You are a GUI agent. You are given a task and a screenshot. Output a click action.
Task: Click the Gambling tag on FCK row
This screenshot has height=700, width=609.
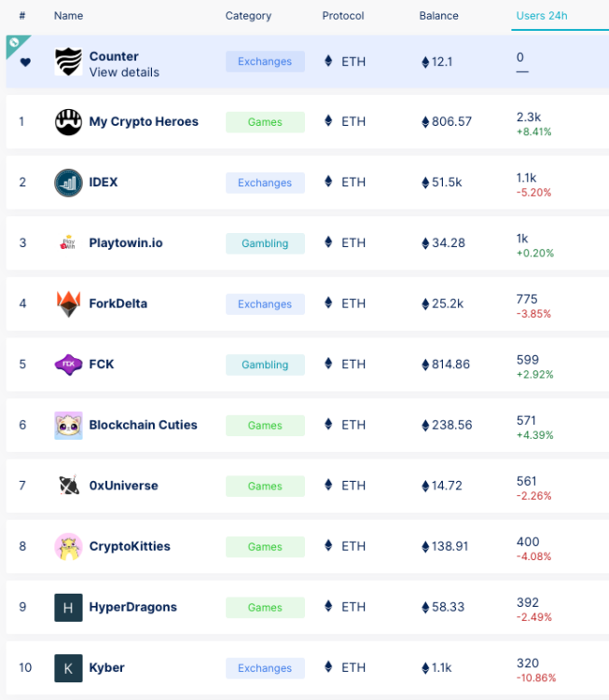pos(265,365)
